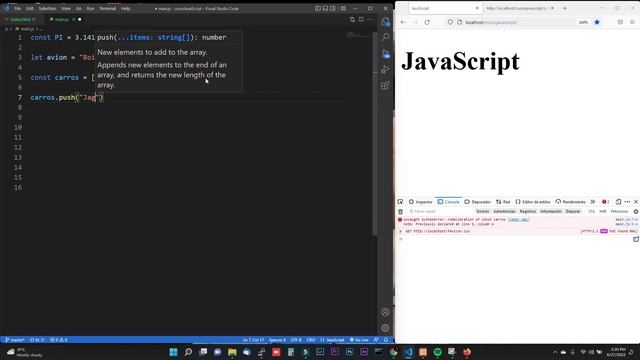The image size is (640, 360).
Task: Open the View menu in VS Code
Action: pyautogui.click(x=66, y=8)
